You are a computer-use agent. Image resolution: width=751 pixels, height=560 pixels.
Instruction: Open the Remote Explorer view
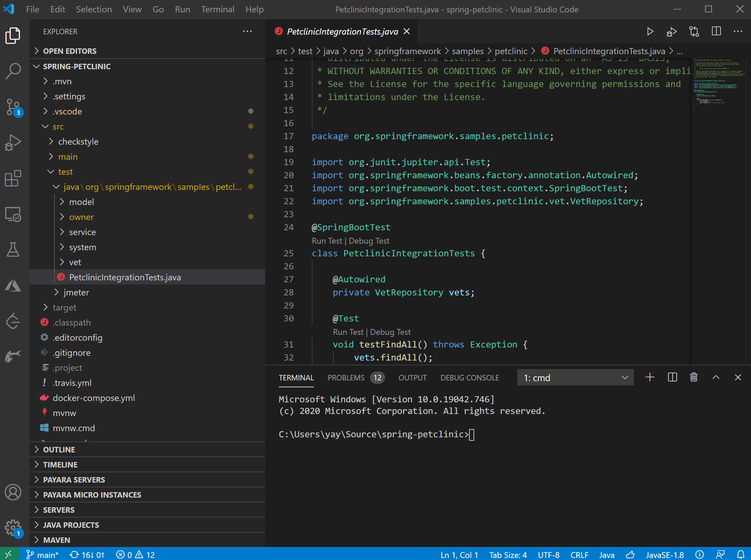click(13, 214)
